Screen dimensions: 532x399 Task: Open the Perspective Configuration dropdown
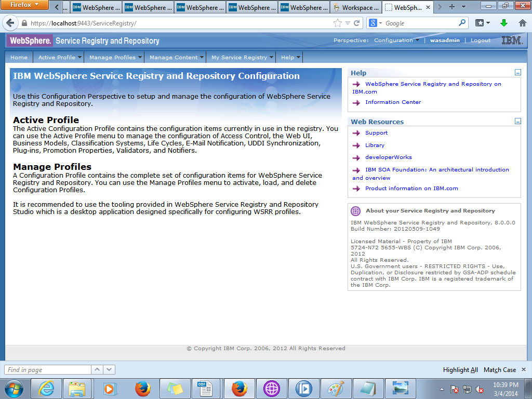[x=396, y=40]
